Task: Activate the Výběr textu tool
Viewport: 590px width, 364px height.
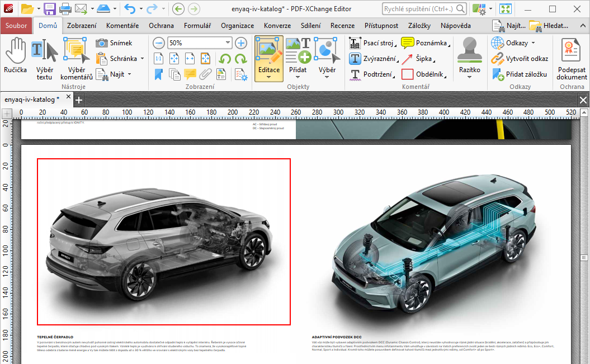Action: 44,59
